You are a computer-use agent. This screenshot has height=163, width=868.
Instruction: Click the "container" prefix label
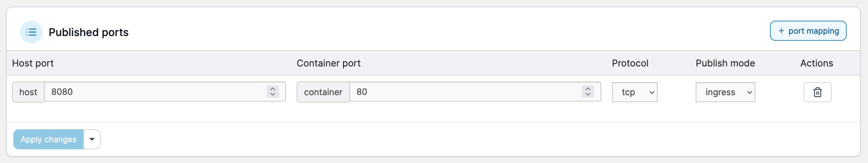(x=323, y=92)
